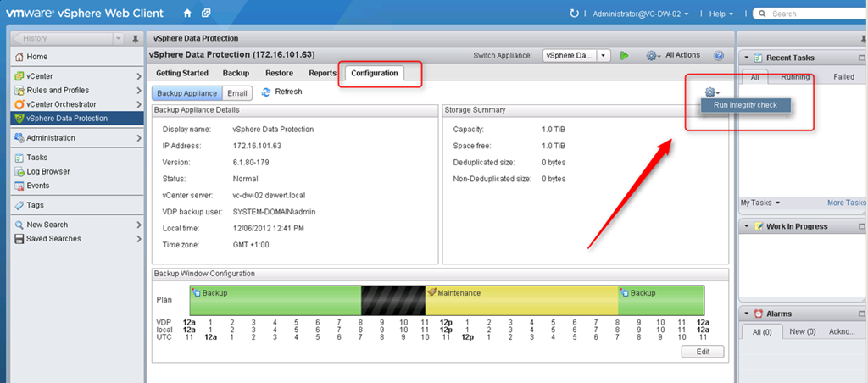The height and width of the screenshot is (383, 868).
Task: Click Edit backup window button
Action: pyautogui.click(x=703, y=352)
